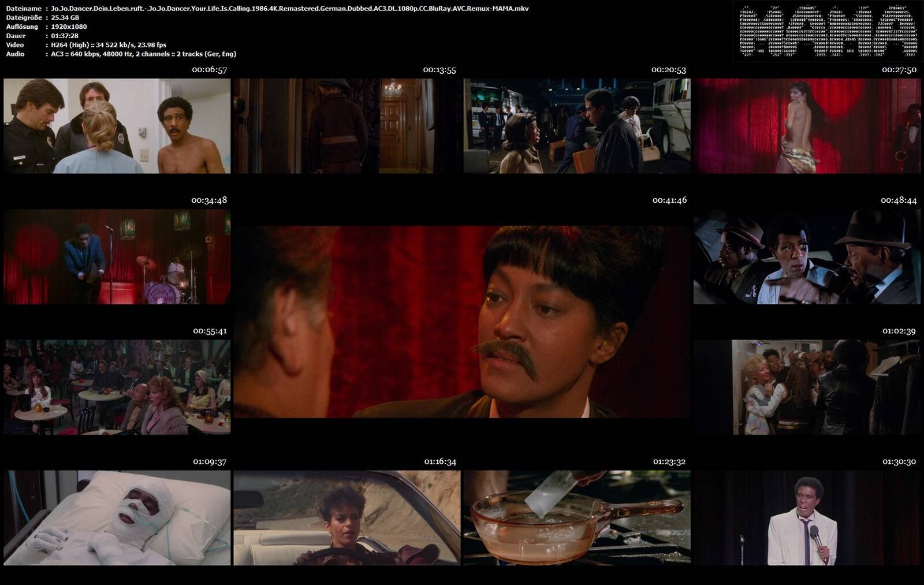Click the red-curtain dancer thumbnail at 00:27:50
This screenshot has width=924, height=585.
807,126
